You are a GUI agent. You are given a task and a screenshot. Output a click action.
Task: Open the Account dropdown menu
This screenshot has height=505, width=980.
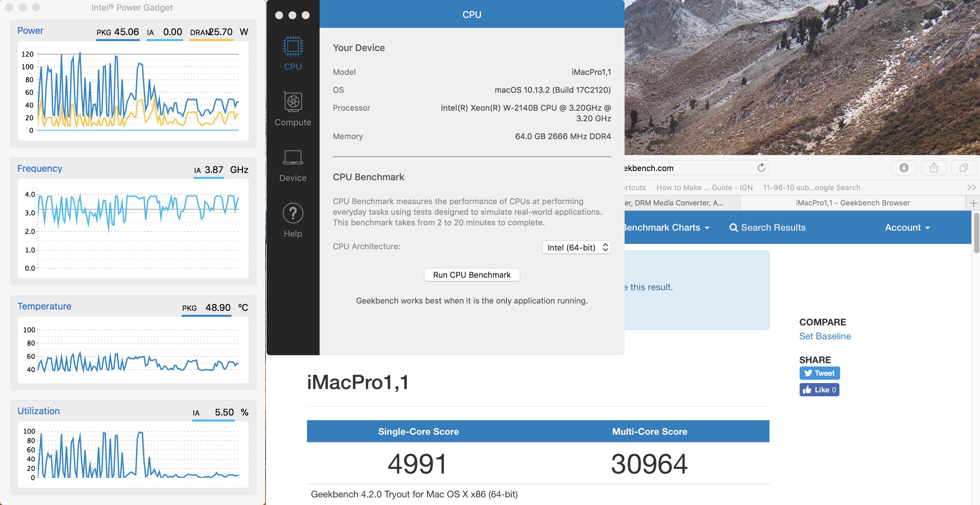click(907, 227)
